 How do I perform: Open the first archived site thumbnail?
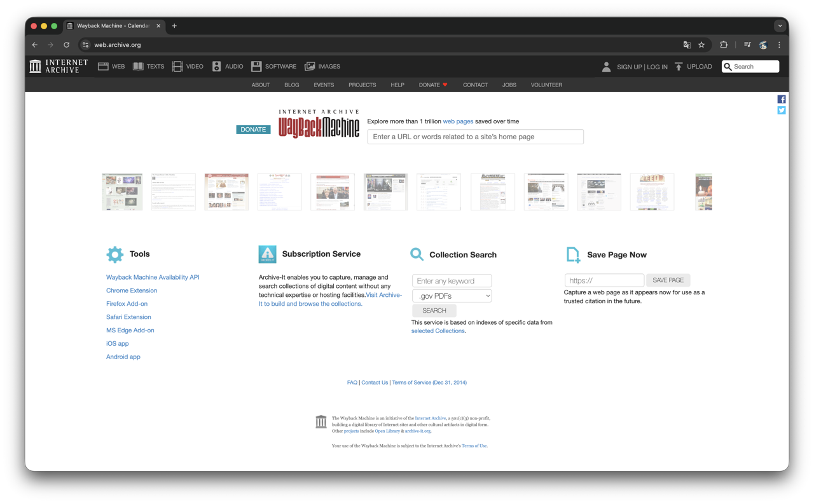click(122, 192)
